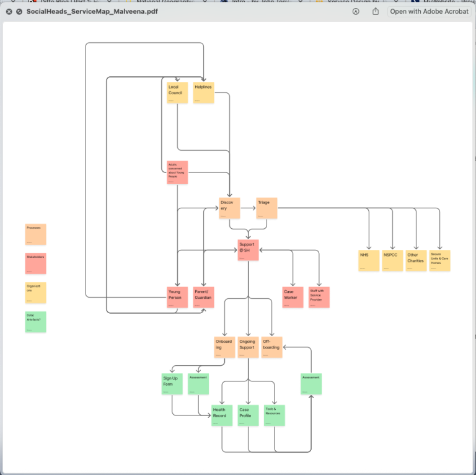Select the Support @ SH note
This screenshot has width=476, height=475.
[x=248, y=250]
